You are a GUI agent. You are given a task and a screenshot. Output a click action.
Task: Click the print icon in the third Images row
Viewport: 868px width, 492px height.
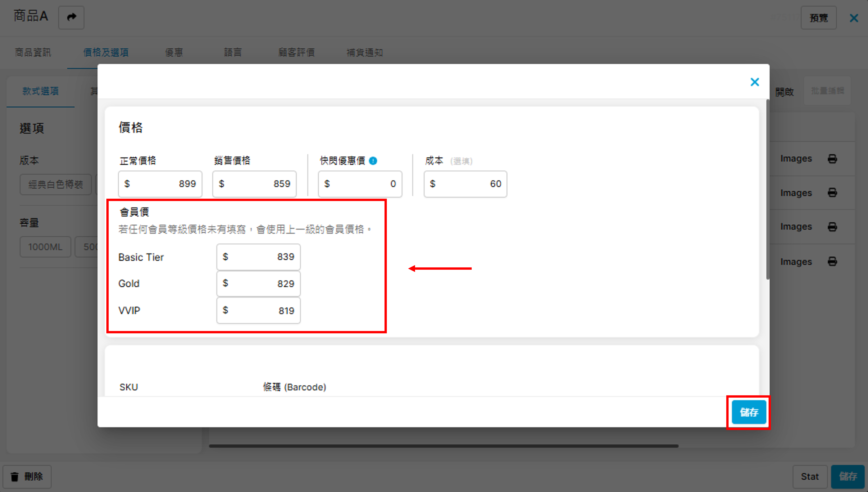[x=832, y=227]
